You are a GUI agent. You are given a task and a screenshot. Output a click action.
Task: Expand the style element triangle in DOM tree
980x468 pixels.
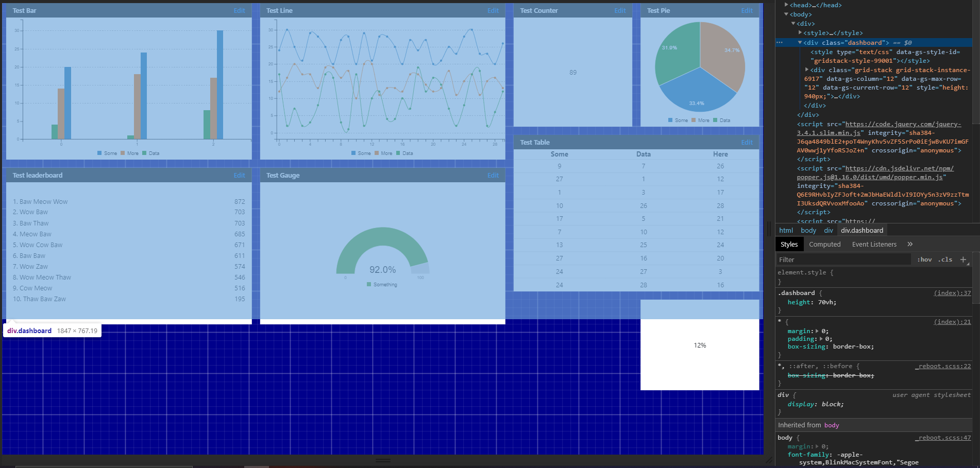[800, 32]
